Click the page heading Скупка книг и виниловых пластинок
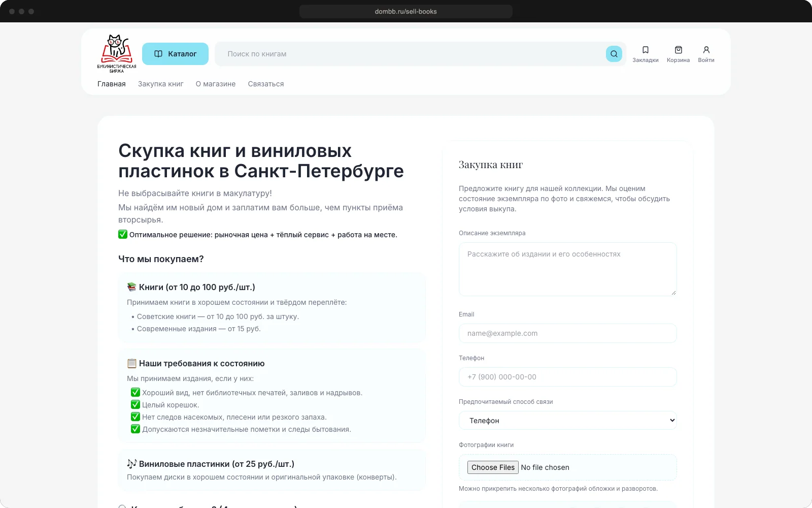The width and height of the screenshot is (812, 508). pos(261,161)
